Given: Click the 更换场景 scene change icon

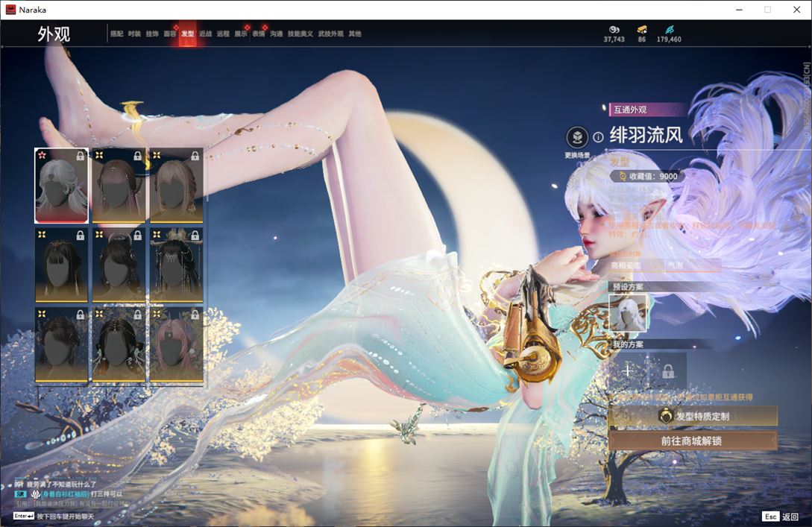Looking at the screenshot, I should (x=576, y=137).
